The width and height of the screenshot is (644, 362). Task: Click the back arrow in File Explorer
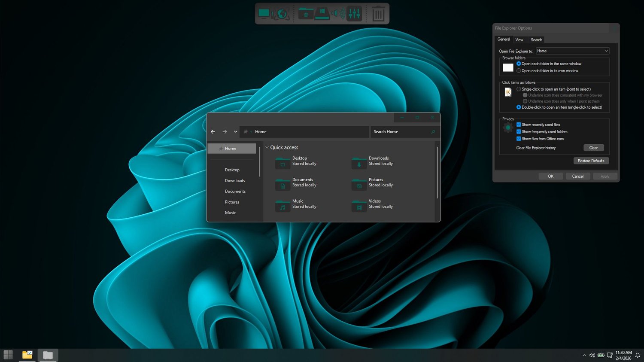(213, 132)
